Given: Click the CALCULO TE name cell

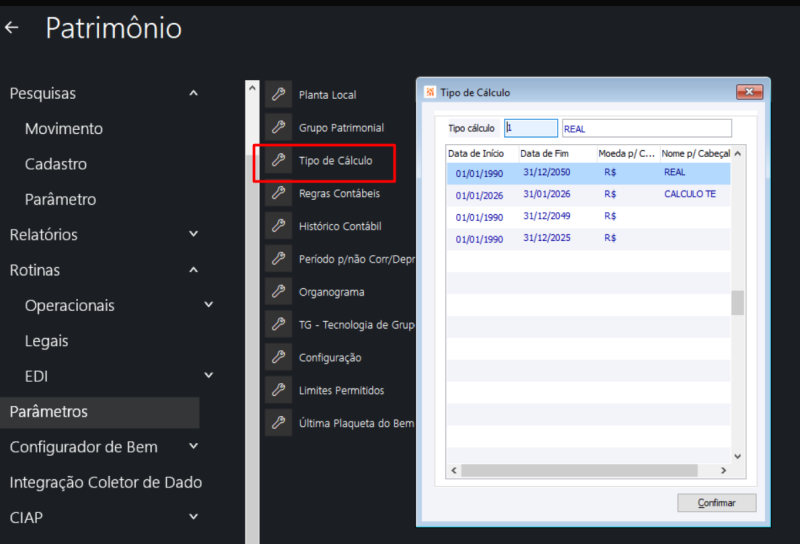Looking at the screenshot, I should (690, 194).
